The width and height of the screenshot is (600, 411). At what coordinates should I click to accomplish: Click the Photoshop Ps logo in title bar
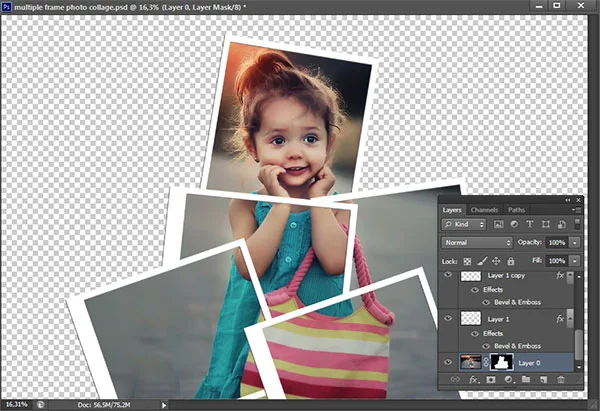tap(7, 7)
